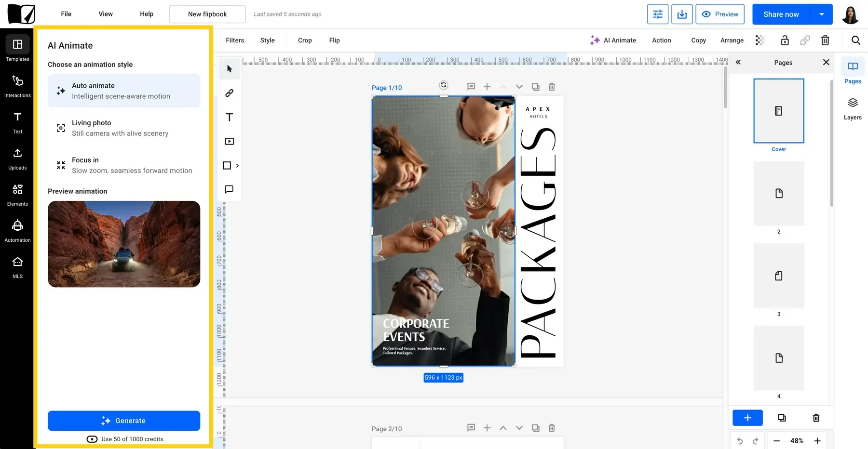This screenshot has height=449, width=868.
Task: Click the Share now button
Action: [x=781, y=14]
